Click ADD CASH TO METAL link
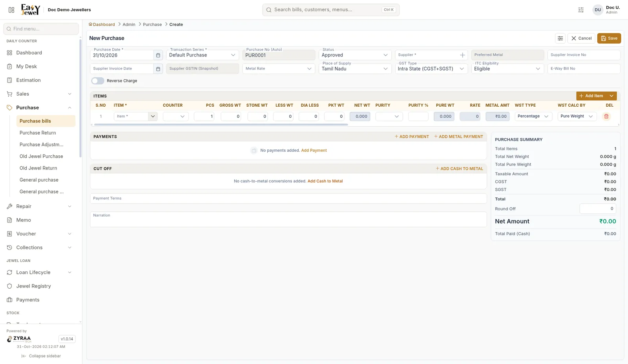 point(459,169)
